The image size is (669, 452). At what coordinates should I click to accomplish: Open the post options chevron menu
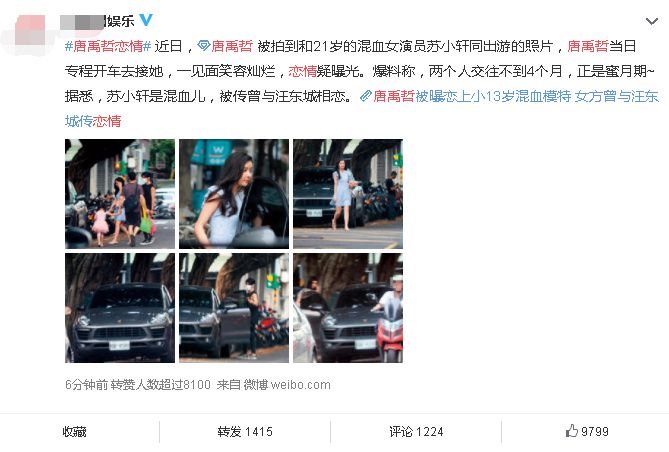click(x=652, y=21)
